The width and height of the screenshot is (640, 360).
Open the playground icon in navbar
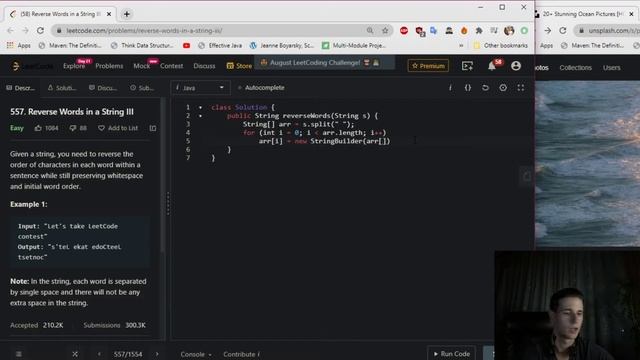pyautogui.click(x=467, y=66)
